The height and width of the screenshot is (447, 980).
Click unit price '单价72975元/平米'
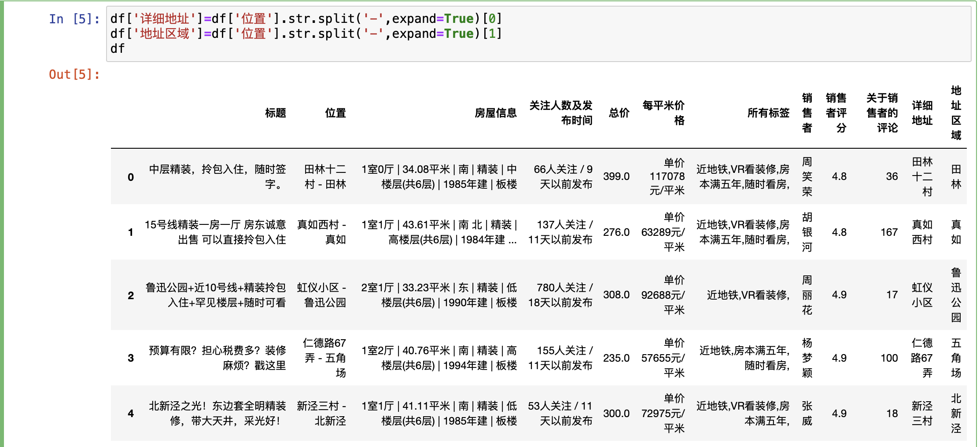pos(663,414)
